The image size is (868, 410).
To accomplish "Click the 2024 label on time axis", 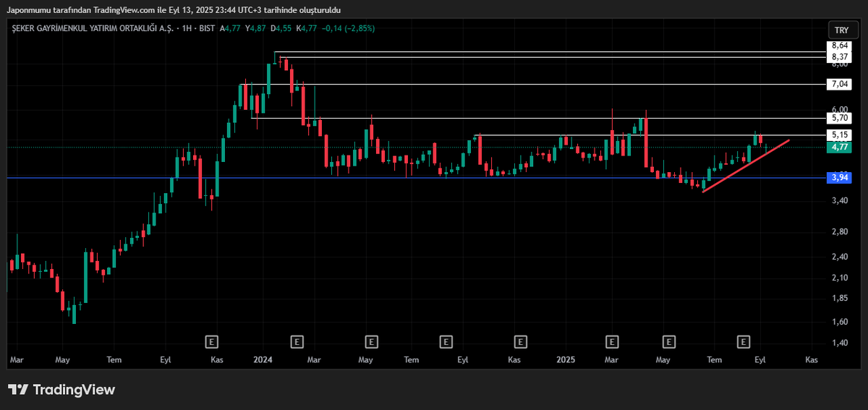I will pyautogui.click(x=263, y=359).
